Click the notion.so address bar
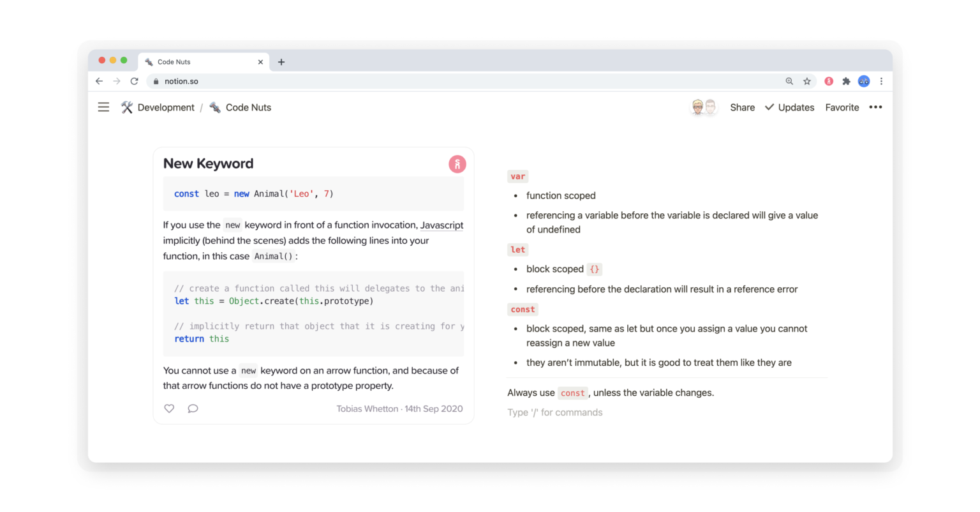Viewport: 980px width, 512px height. (447, 81)
